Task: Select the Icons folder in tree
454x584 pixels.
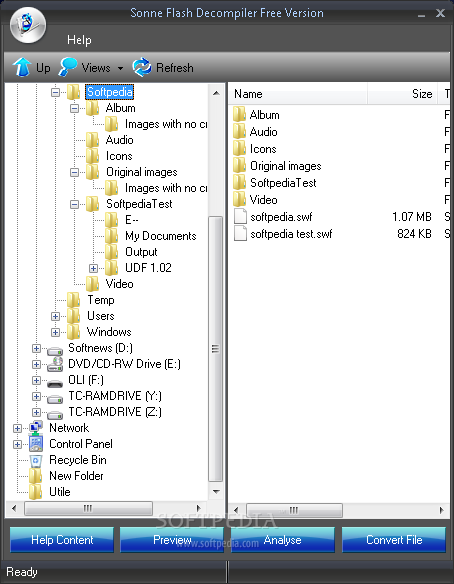Action: click(x=109, y=156)
